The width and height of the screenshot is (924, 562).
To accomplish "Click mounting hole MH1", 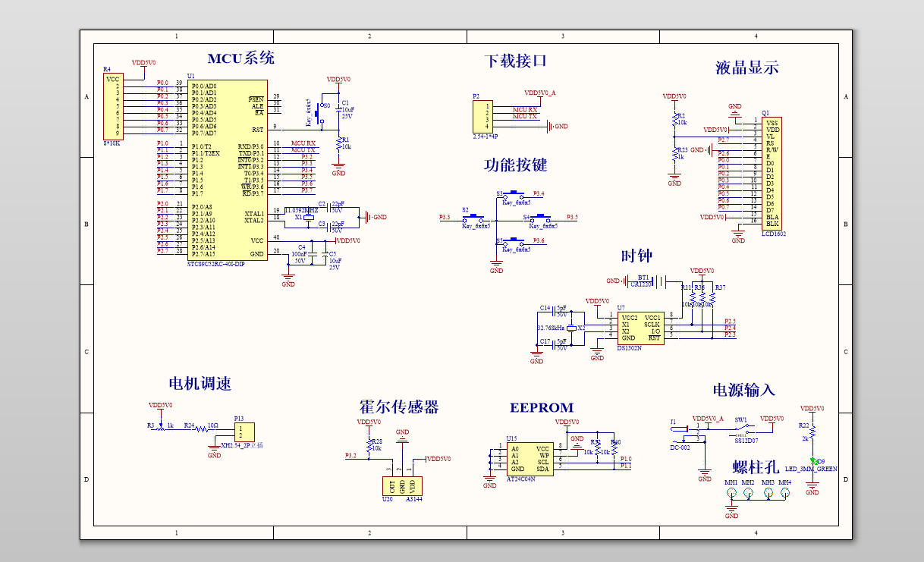I will [x=731, y=492].
